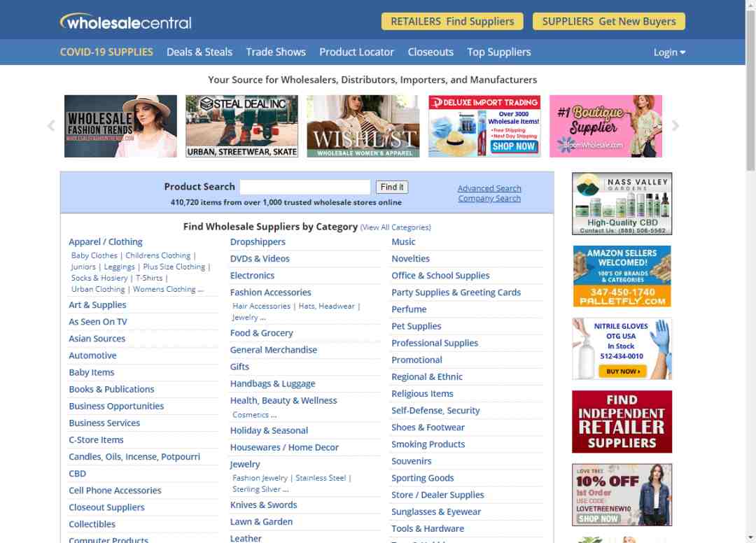Open Plus Size Clothing subcategory
Screen dimensions: 756x543
click(x=174, y=267)
